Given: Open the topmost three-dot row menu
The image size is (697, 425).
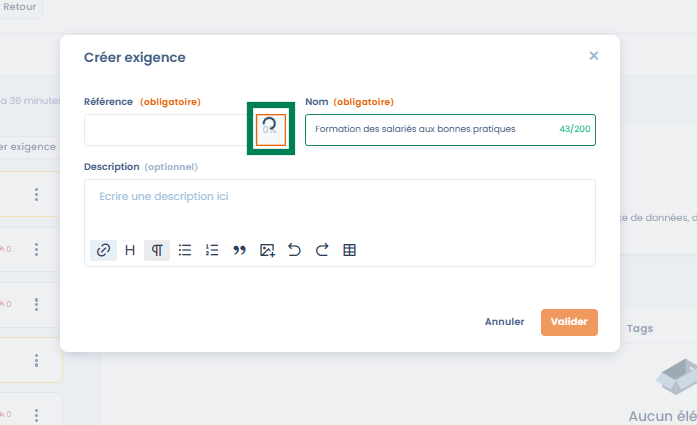Looking at the screenshot, I should [36, 194].
